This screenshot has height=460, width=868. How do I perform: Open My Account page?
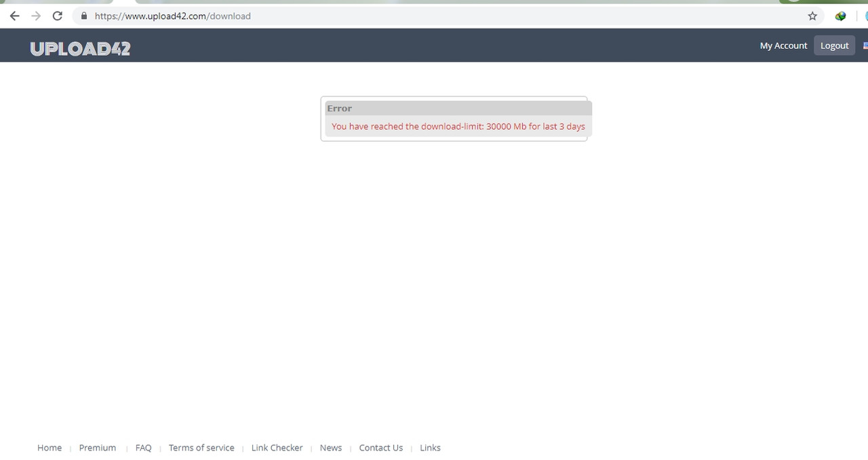click(x=783, y=45)
